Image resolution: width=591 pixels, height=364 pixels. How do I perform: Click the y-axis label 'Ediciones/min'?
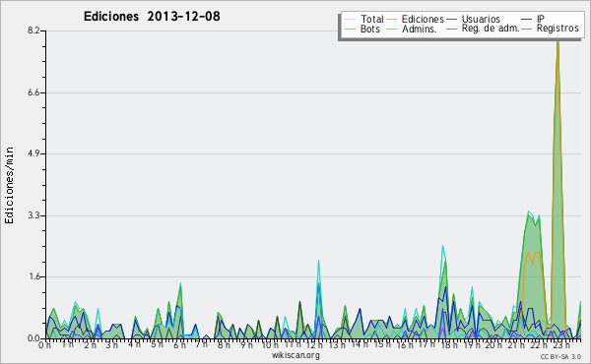9,185
